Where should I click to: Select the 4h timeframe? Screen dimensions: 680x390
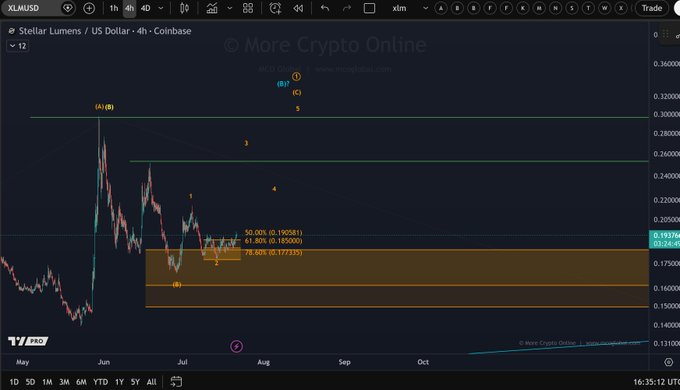click(x=129, y=8)
